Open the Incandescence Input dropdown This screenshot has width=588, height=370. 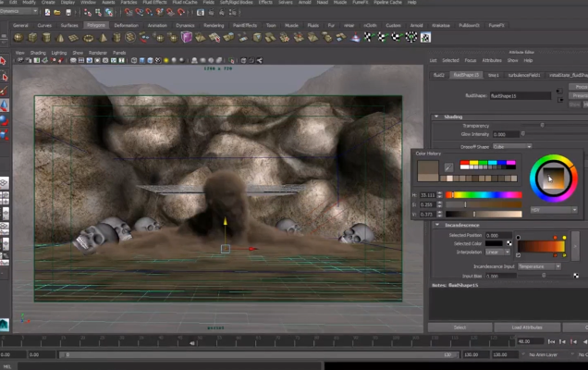pyautogui.click(x=538, y=266)
